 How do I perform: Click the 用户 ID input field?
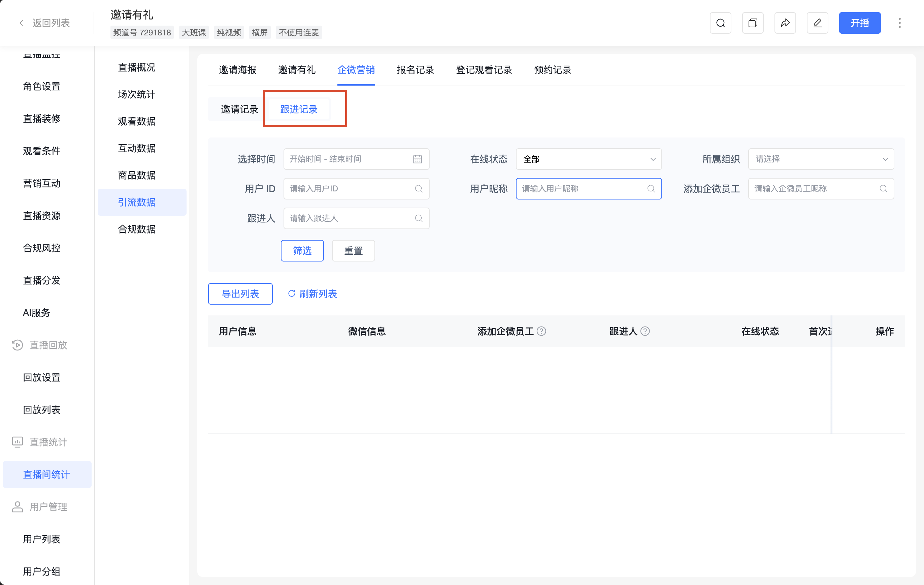pos(356,189)
